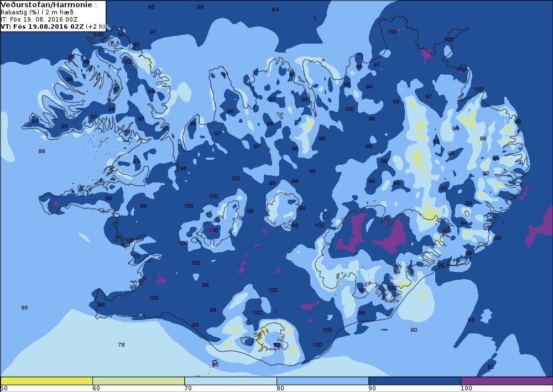This screenshot has width=553, height=392.
Task: Click the yellow 50–60 legend color segment
Action: click(x=46, y=381)
